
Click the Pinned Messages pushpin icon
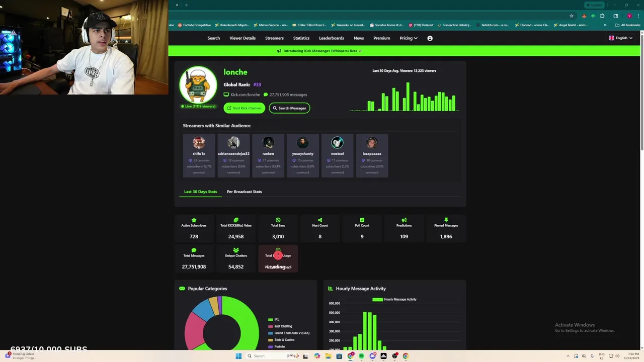tap(446, 220)
